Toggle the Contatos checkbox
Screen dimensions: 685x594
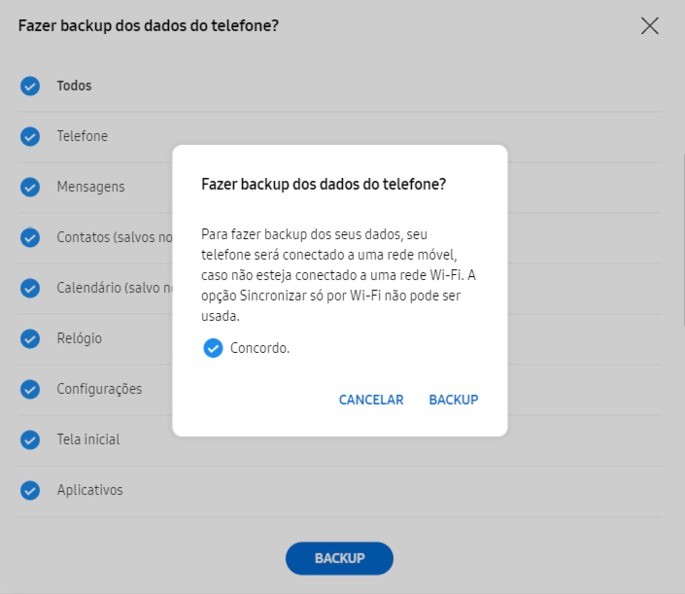(30, 238)
